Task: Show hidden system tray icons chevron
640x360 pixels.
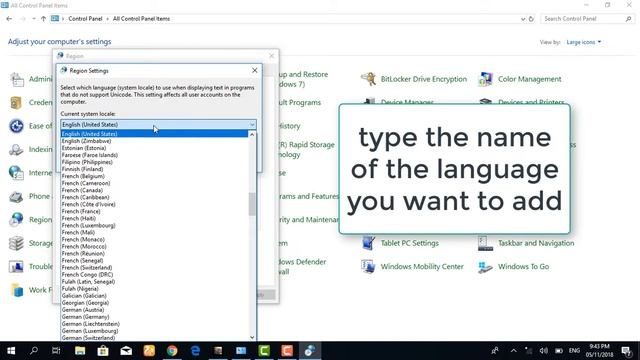Action: (513, 351)
